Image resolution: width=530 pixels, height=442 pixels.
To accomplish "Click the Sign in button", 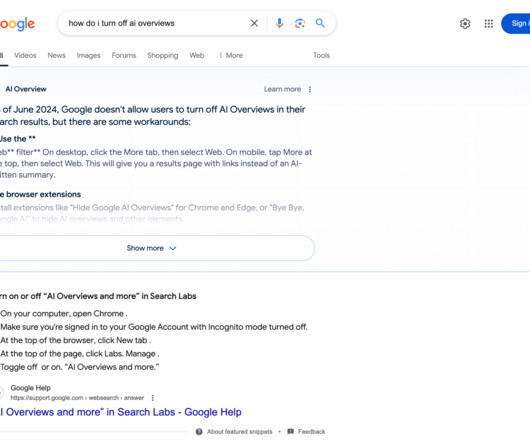I will pos(516,24).
